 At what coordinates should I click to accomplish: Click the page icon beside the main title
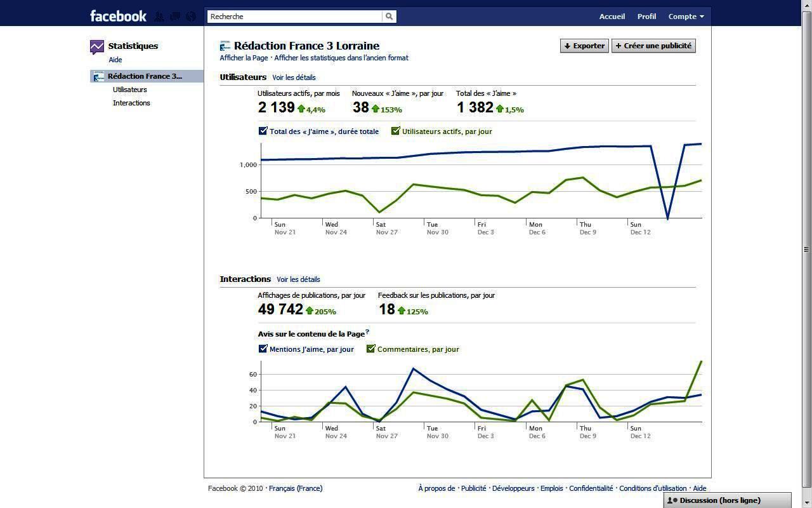225,46
